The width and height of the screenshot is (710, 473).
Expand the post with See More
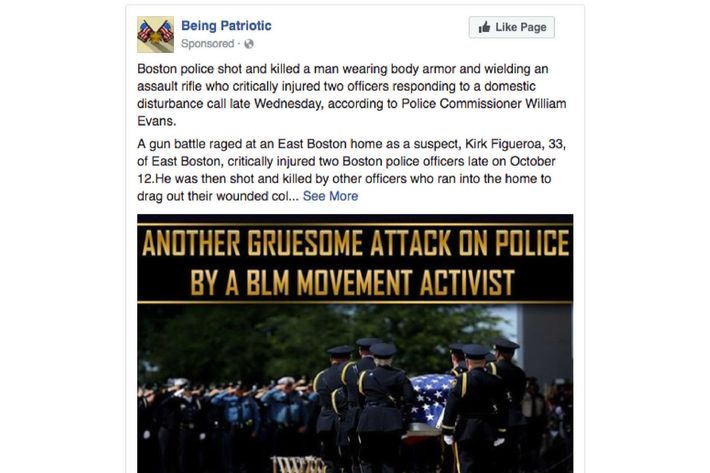[x=330, y=196]
